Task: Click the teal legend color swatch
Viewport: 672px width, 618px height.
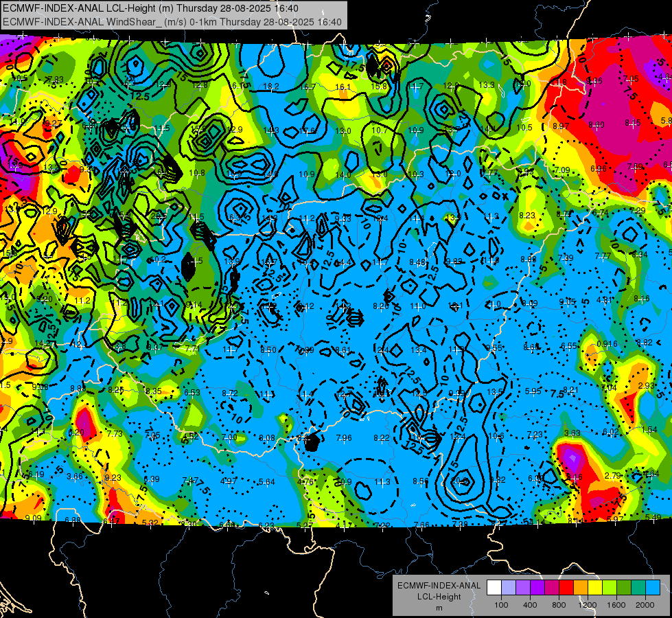Action: pos(638,588)
